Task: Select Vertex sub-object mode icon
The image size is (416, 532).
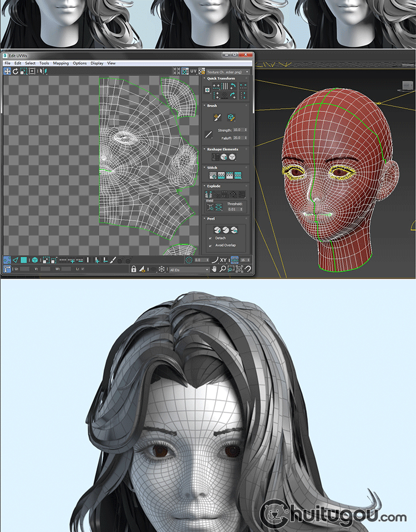Action: 7,260
